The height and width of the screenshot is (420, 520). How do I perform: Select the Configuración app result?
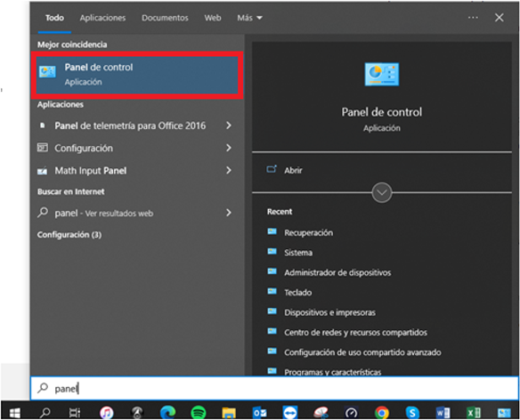click(x=84, y=149)
